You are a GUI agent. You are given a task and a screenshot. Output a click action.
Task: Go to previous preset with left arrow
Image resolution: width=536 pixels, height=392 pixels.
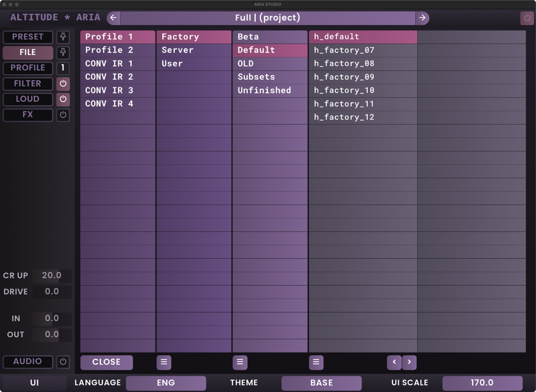pos(114,18)
